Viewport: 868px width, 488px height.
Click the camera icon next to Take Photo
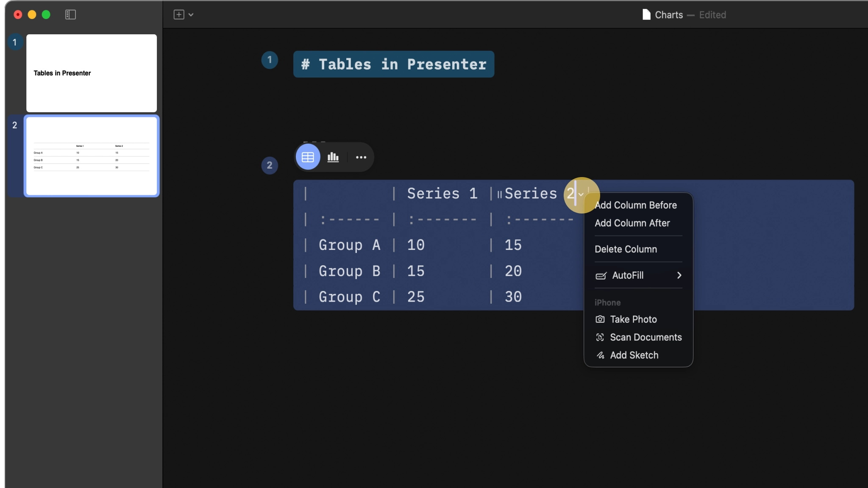(x=601, y=319)
